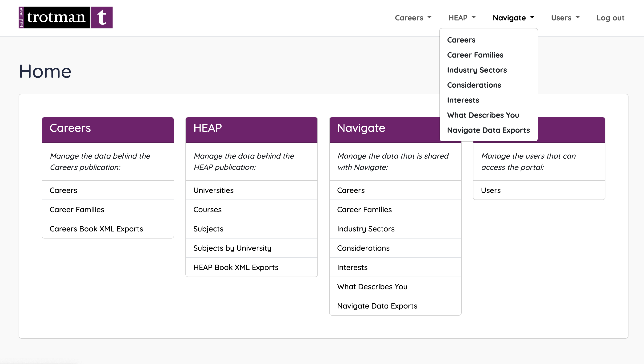Open Careers in the Navigate card

(x=395, y=190)
